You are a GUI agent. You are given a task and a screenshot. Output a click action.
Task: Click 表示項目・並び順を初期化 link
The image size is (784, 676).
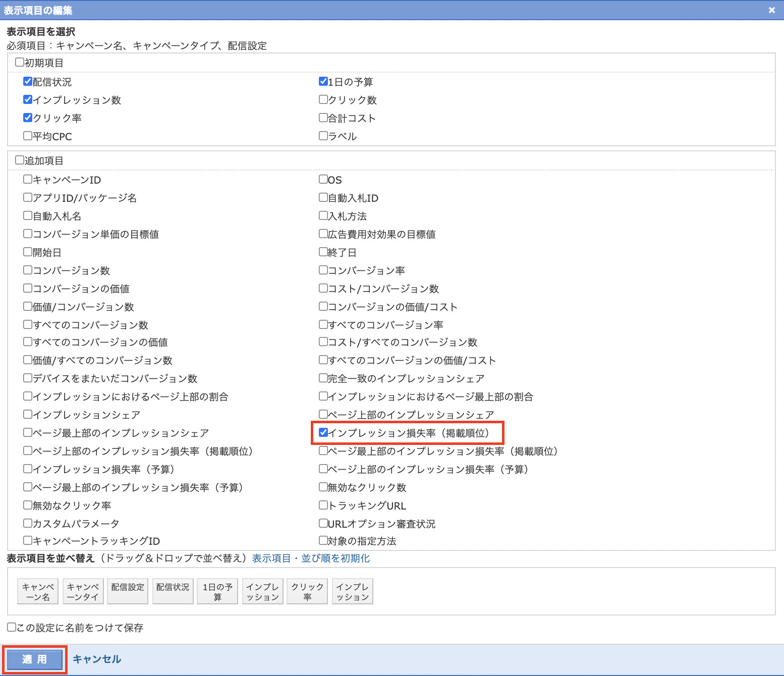311,558
